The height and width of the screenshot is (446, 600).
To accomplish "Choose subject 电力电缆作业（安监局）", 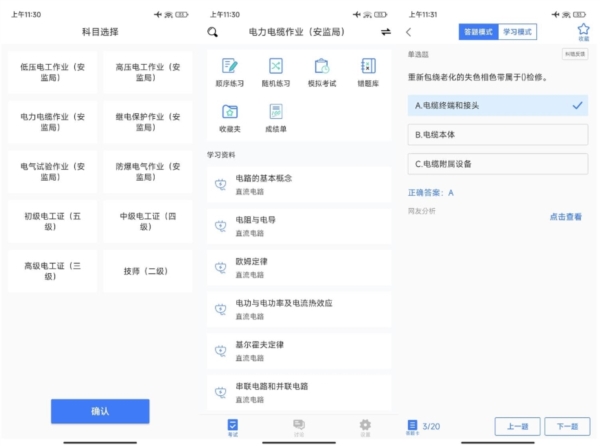I will coord(52,122).
